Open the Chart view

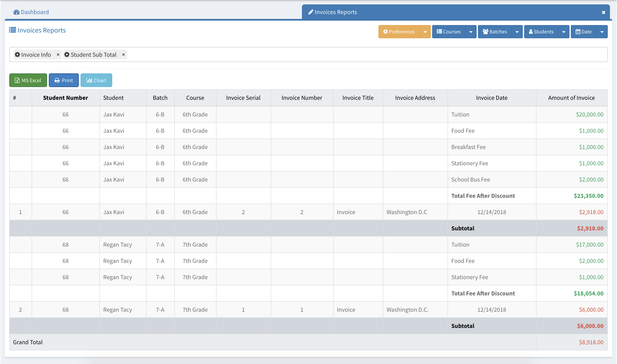pyautogui.click(x=96, y=80)
